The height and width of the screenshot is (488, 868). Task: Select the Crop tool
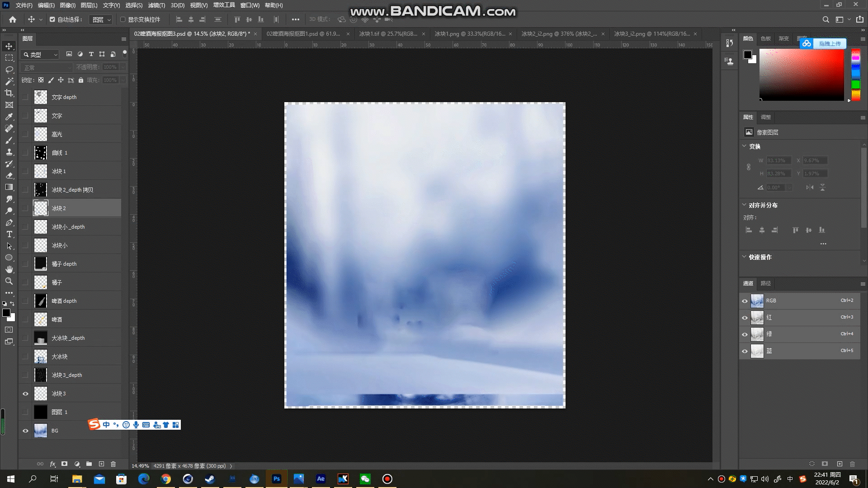point(9,93)
